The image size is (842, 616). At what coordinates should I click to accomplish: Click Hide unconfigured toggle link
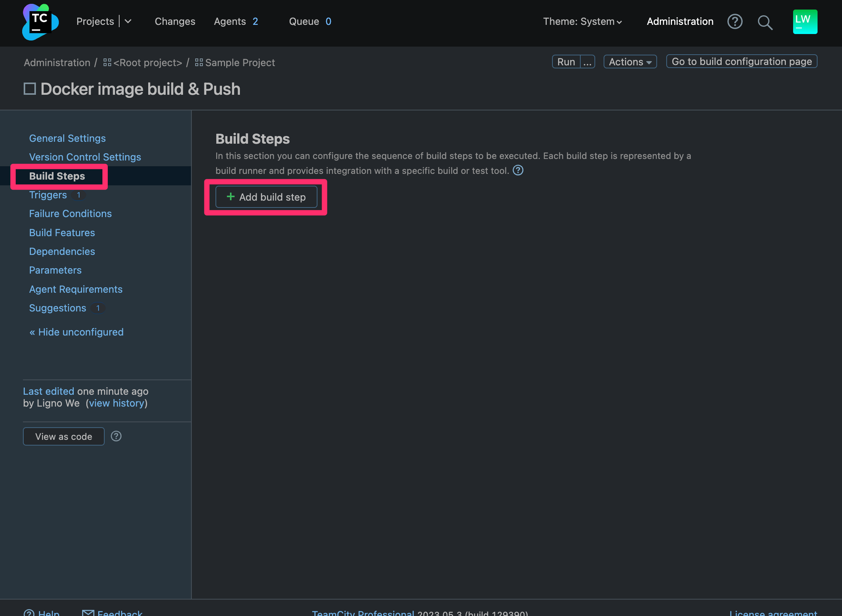[x=76, y=332]
